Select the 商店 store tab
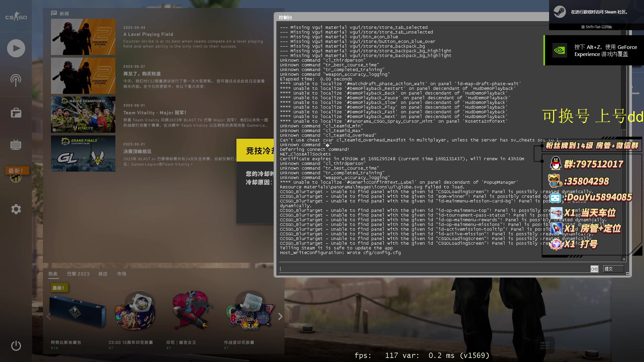The width and height of the screenshot is (644, 362). point(103,274)
